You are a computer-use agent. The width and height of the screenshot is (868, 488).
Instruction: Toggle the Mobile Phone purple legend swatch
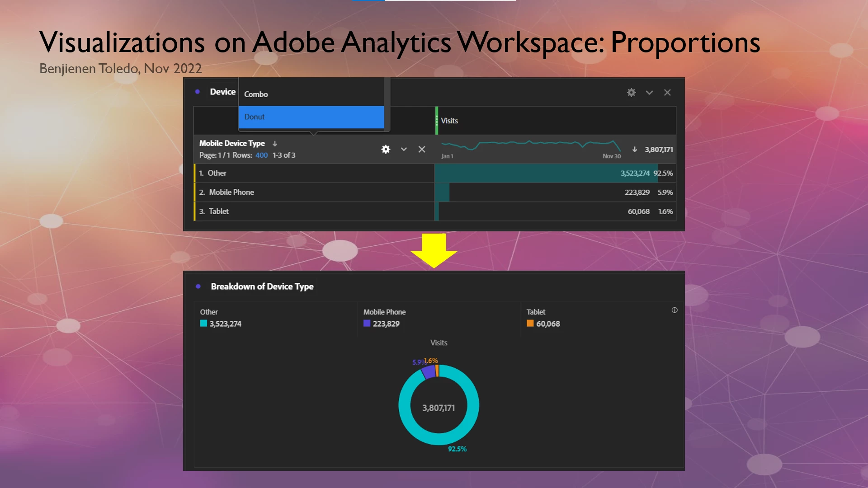367,324
